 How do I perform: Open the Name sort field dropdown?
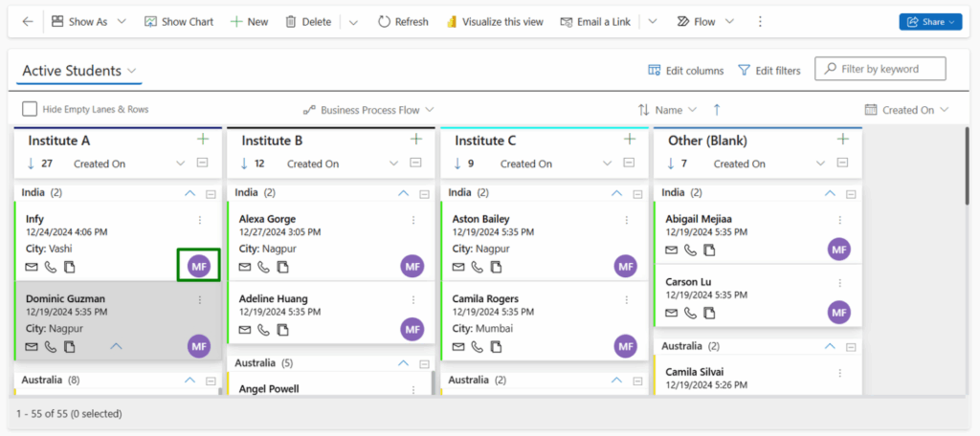point(691,110)
